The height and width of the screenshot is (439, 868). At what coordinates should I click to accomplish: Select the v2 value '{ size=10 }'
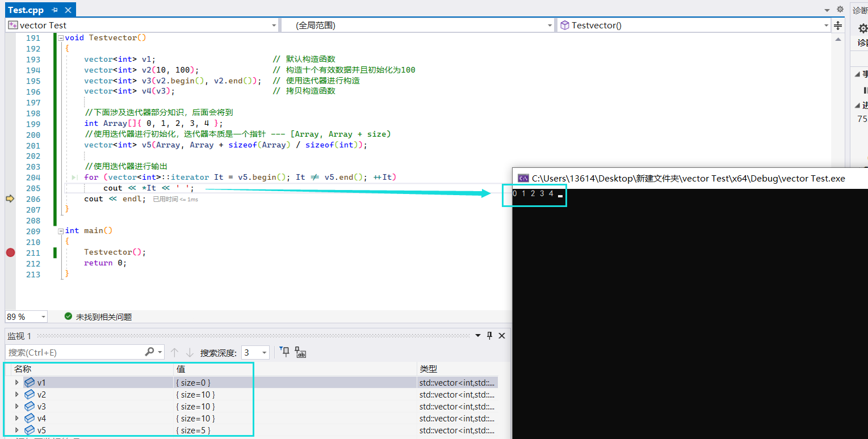click(196, 395)
